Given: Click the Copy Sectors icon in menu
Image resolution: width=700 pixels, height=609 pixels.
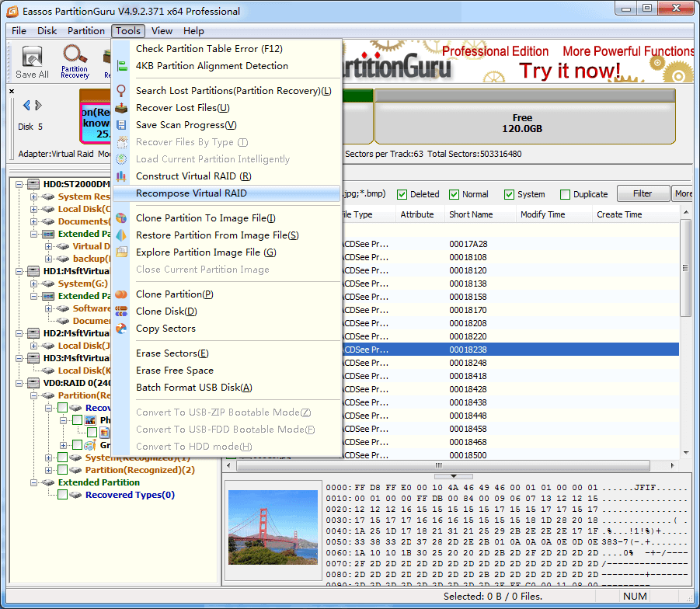Looking at the screenshot, I should point(121,329).
